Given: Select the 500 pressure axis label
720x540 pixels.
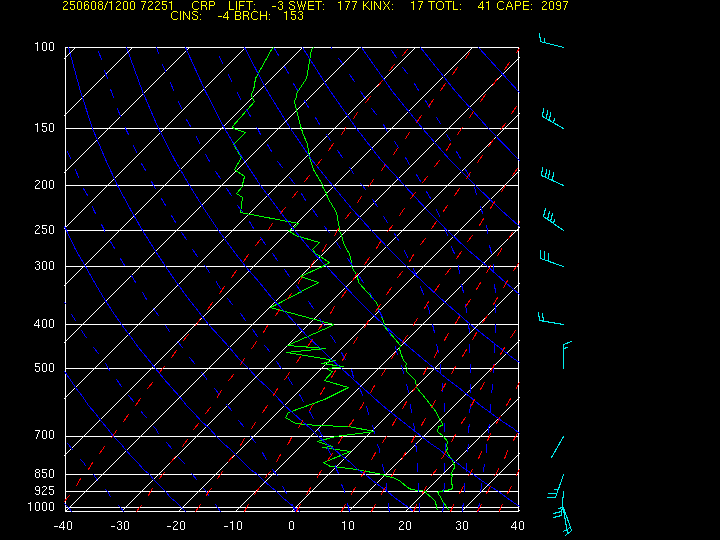Looking at the screenshot, I should coord(45,368).
